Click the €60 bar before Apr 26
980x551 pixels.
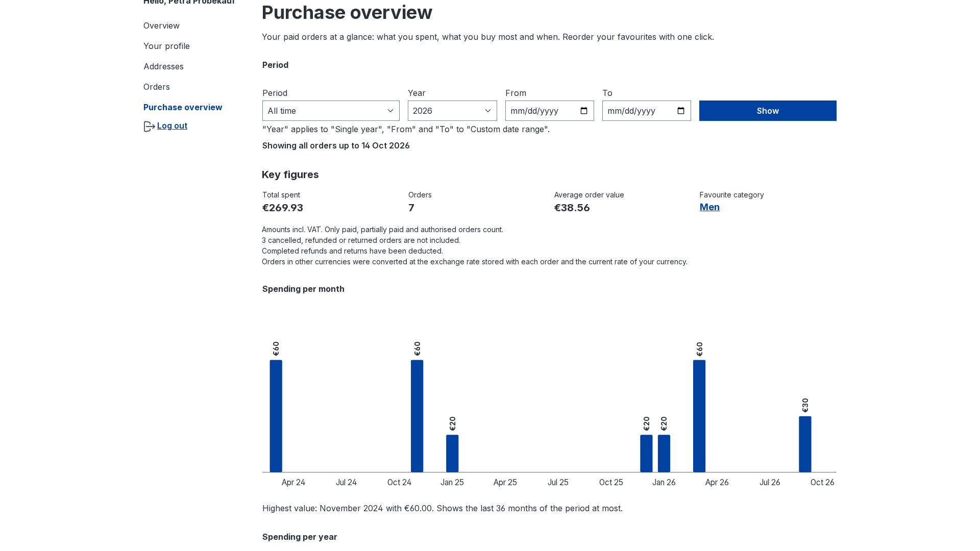(699, 416)
